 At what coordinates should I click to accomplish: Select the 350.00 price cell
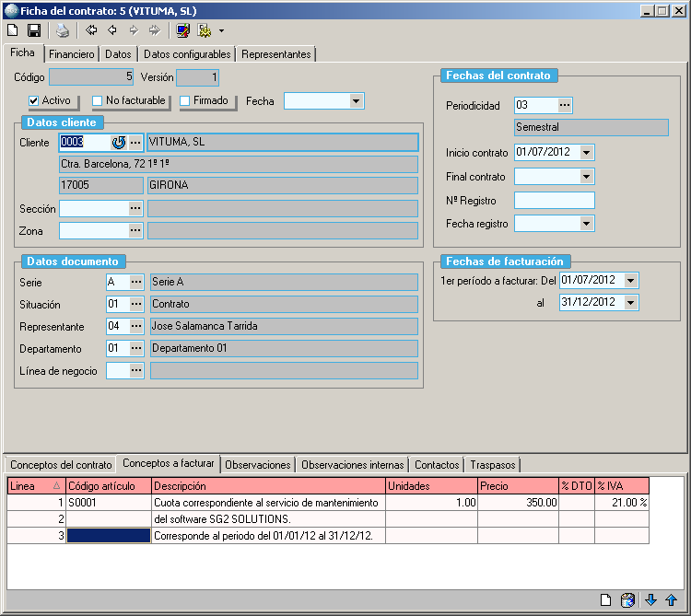pos(518,503)
